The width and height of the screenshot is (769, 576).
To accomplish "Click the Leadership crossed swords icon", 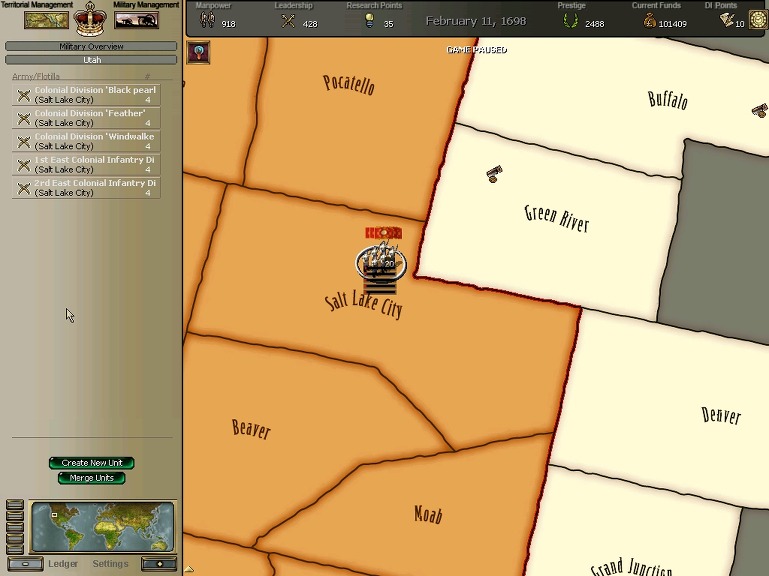I will coord(288,21).
